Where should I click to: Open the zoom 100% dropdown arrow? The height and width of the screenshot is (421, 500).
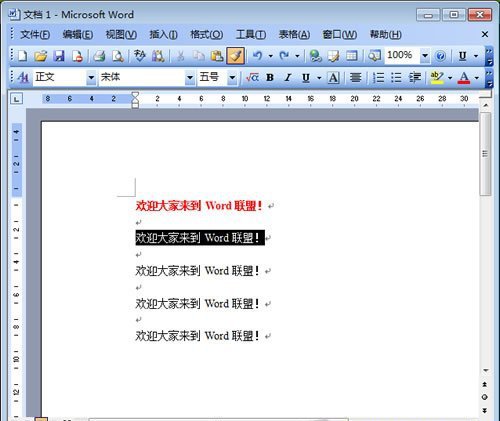(x=425, y=56)
